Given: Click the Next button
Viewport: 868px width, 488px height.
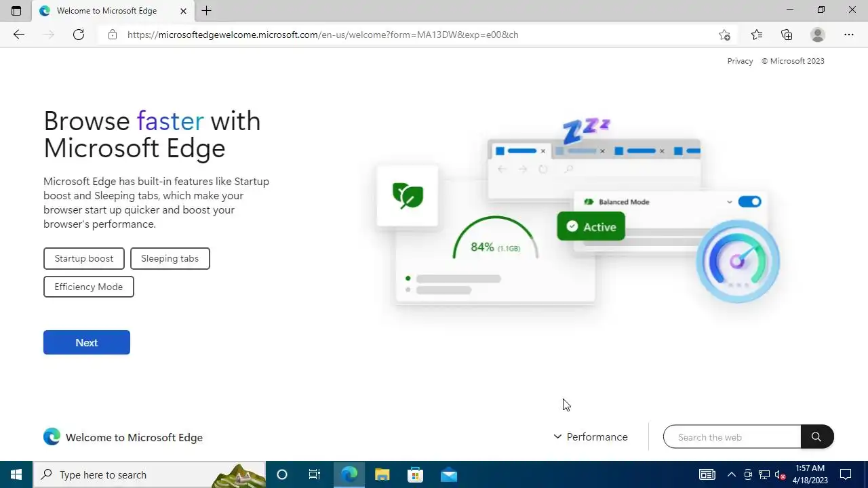Looking at the screenshot, I should [87, 342].
